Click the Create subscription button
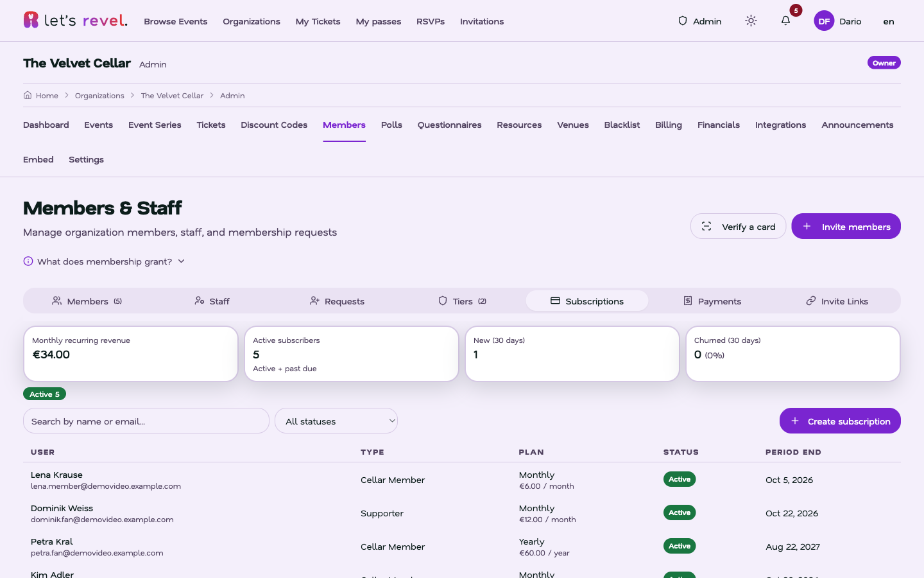The height and width of the screenshot is (578, 924). click(x=840, y=421)
